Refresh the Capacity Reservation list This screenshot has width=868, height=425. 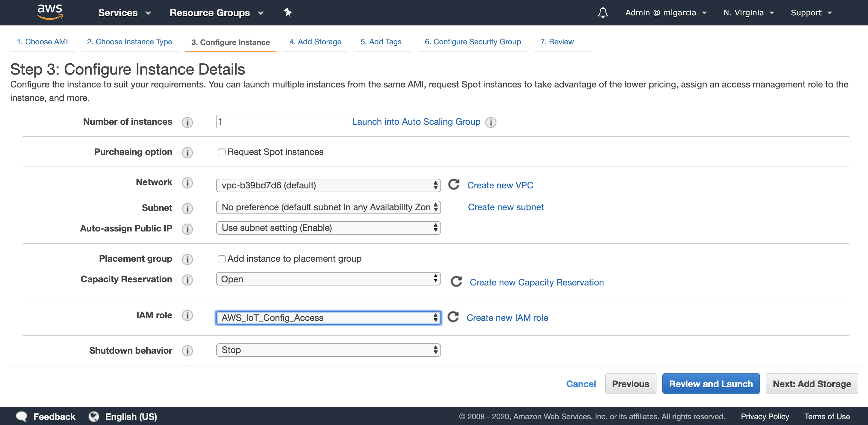[x=456, y=282]
